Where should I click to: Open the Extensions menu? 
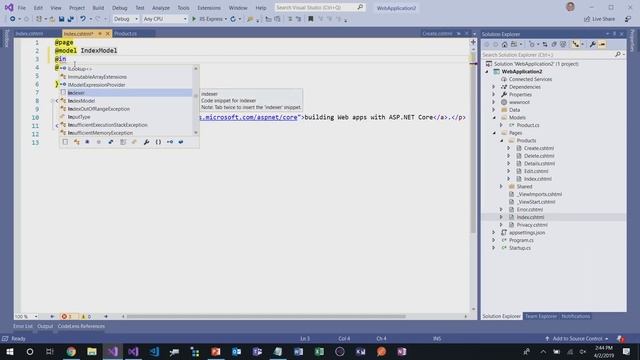click(209, 8)
